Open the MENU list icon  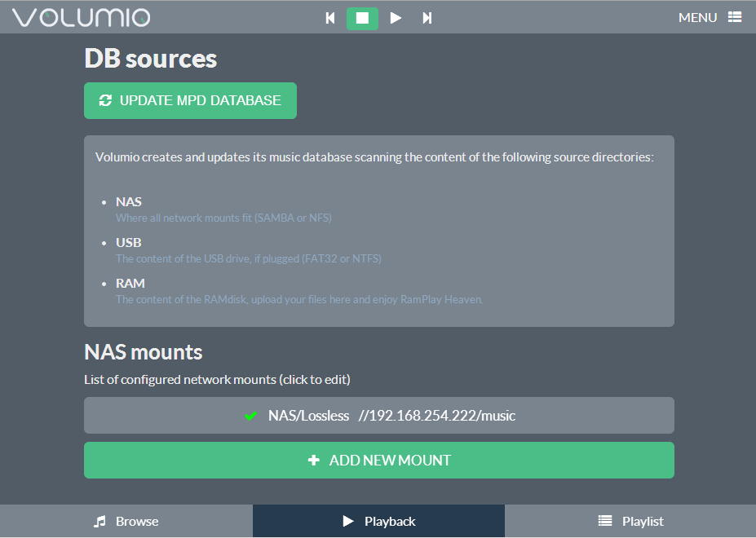click(735, 17)
